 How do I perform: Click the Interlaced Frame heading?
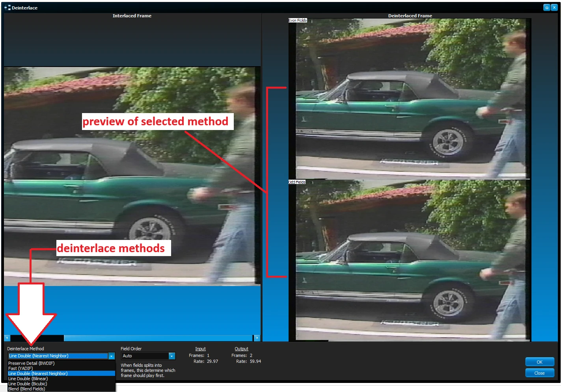132,16
